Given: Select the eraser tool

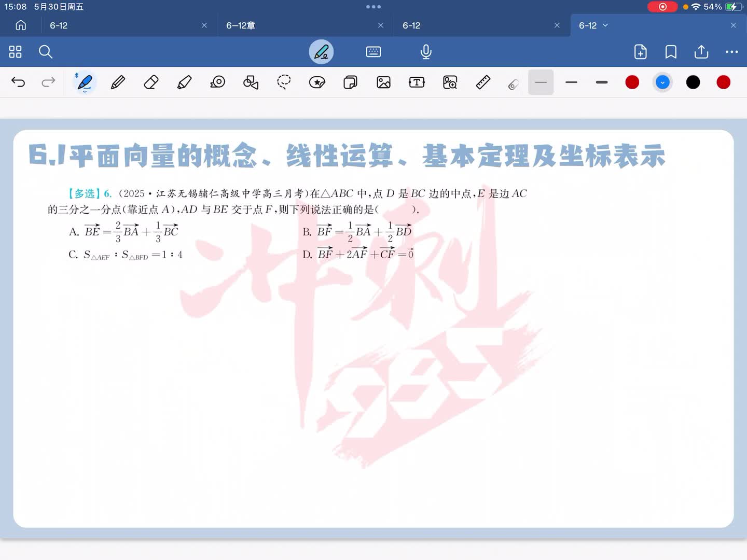Looking at the screenshot, I should [x=151, y=82].
